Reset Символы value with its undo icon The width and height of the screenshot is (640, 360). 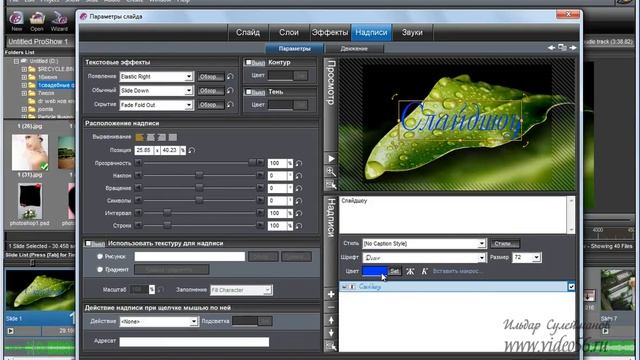[x=299, y=201]
